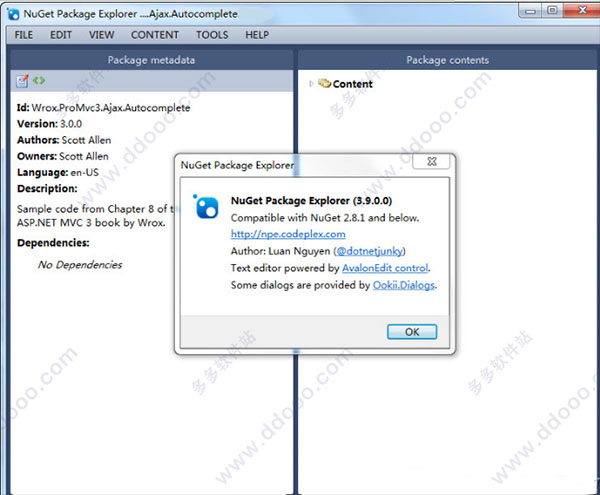
Task: Close the main NuGet Package Explorer window
Action: (x=582, y=10)
